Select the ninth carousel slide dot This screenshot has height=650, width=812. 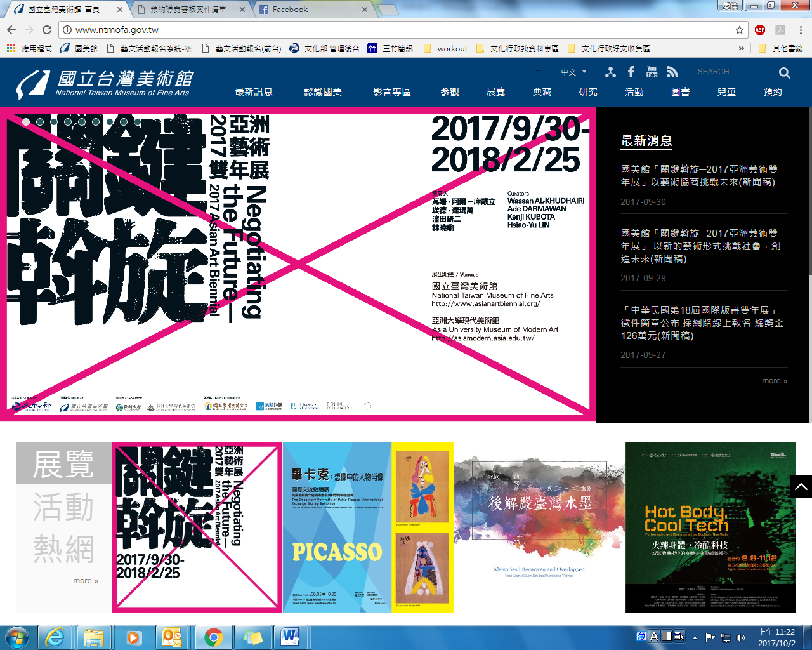click(138, 122)
